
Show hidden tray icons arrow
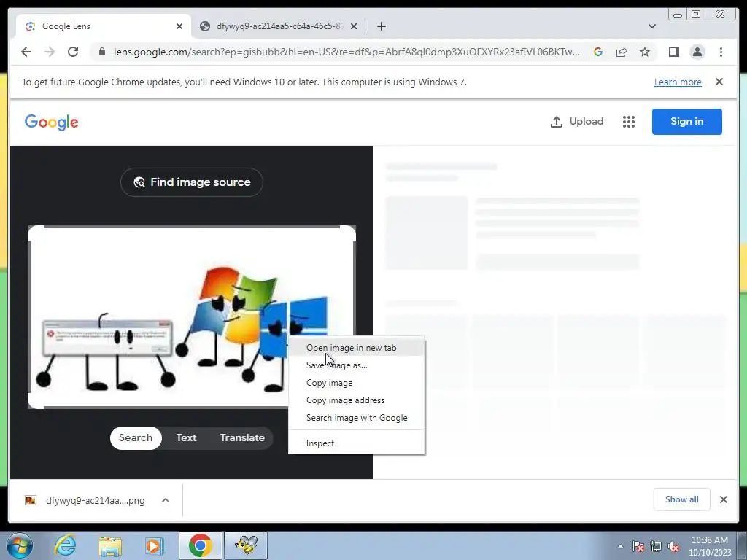click(620, 546)
